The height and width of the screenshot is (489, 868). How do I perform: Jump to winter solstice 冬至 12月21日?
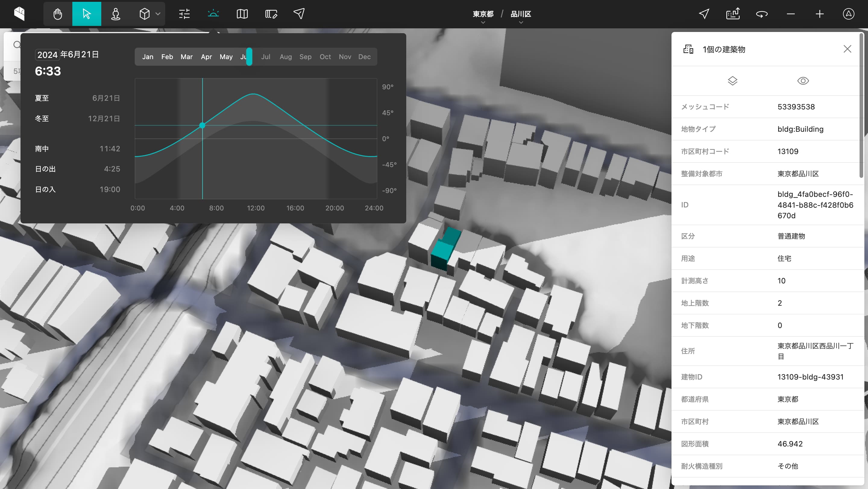tap(77, 118)
